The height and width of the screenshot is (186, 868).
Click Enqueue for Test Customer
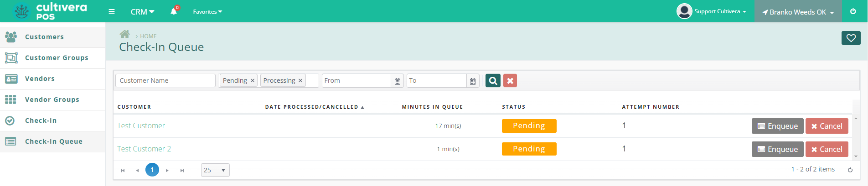click(777, 126)
